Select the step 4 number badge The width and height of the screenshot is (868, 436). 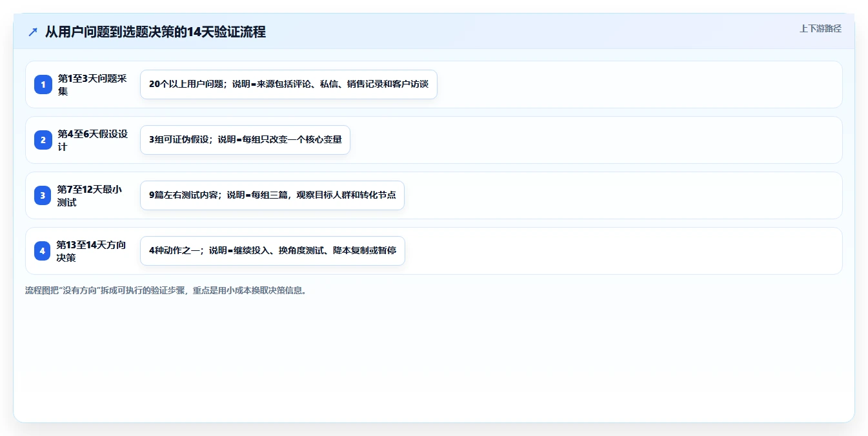(x=43, y=251)
